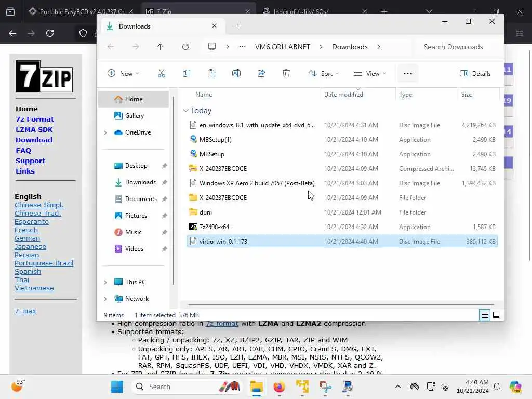Show hidden system tray icons
Screen dimensions: 532x399
397,387
